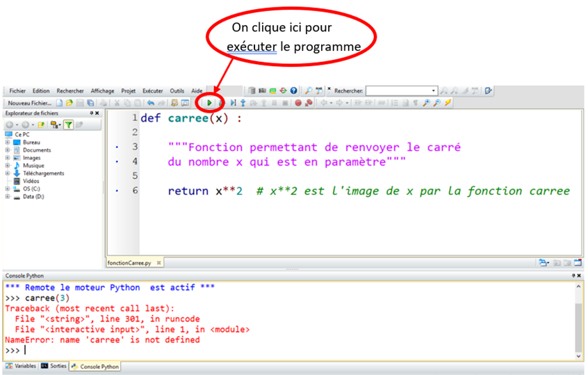Click the Nouveau Fichier... button
The image size is (588, 375).
(x=28, y=103)
